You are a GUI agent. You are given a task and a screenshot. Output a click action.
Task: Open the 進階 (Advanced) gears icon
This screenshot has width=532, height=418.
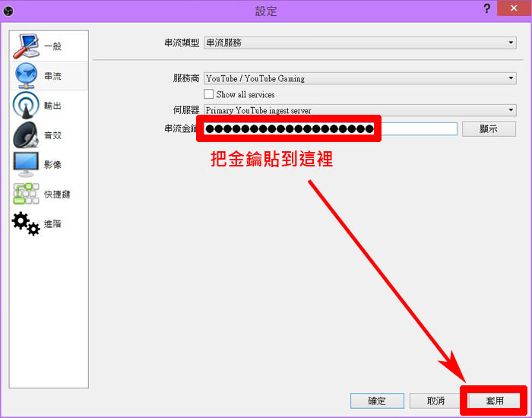pyautogui.click(x=26, y=223)
